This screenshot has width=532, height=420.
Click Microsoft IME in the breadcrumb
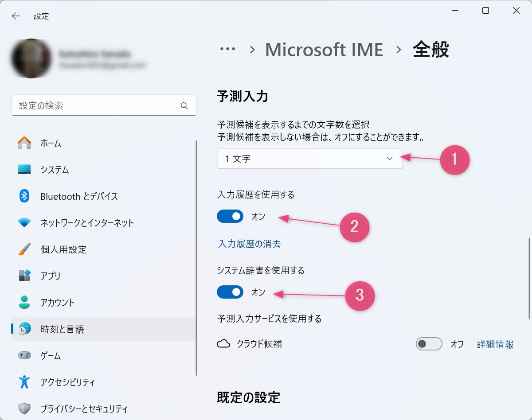point(324,50)
